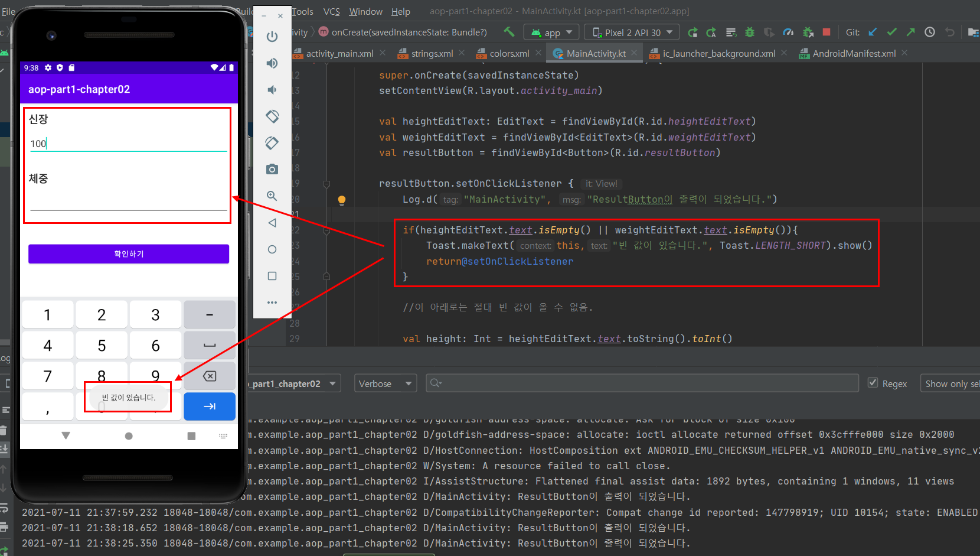Tap Android recents square on phone screen

[191, 436]
